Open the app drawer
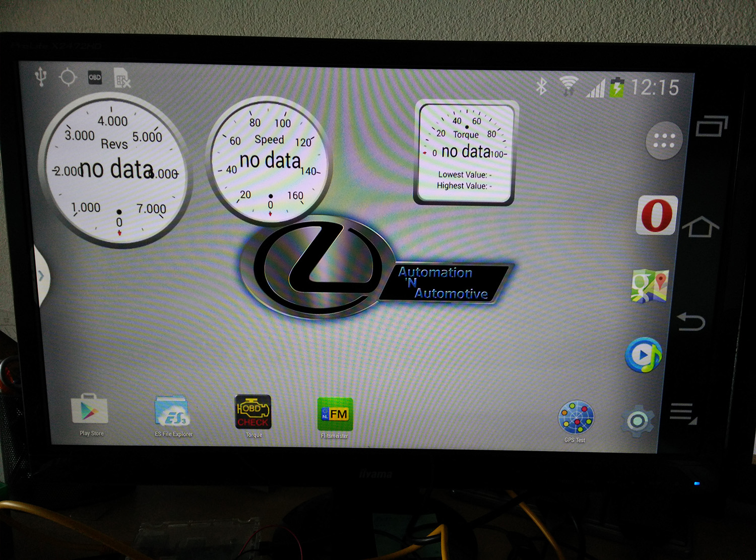 pos(664,141)
